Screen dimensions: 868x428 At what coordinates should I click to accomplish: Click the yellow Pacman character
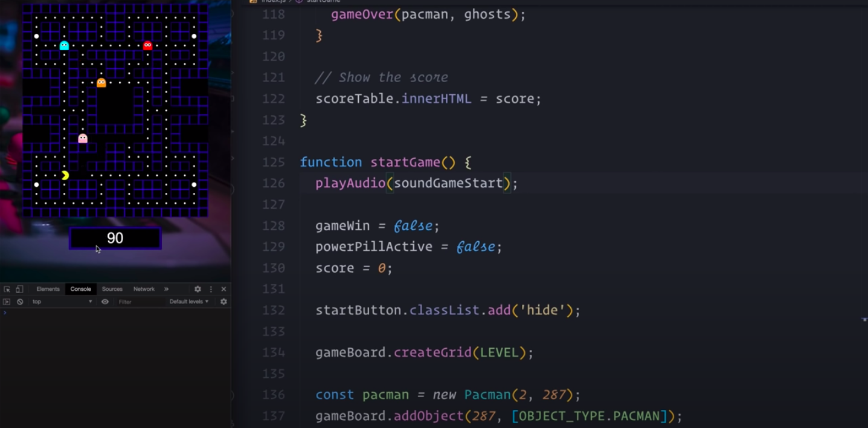point(65,175)
